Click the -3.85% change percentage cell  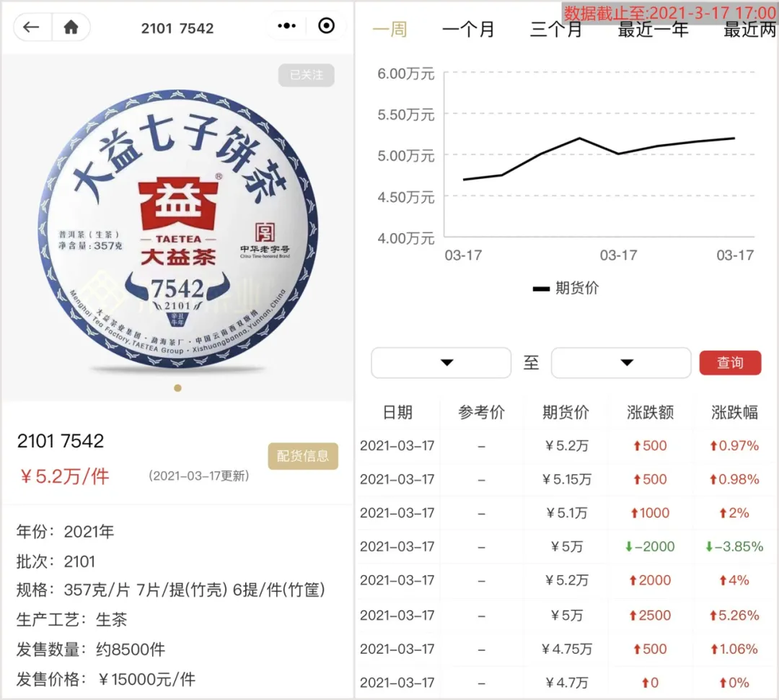pos(734,546)
